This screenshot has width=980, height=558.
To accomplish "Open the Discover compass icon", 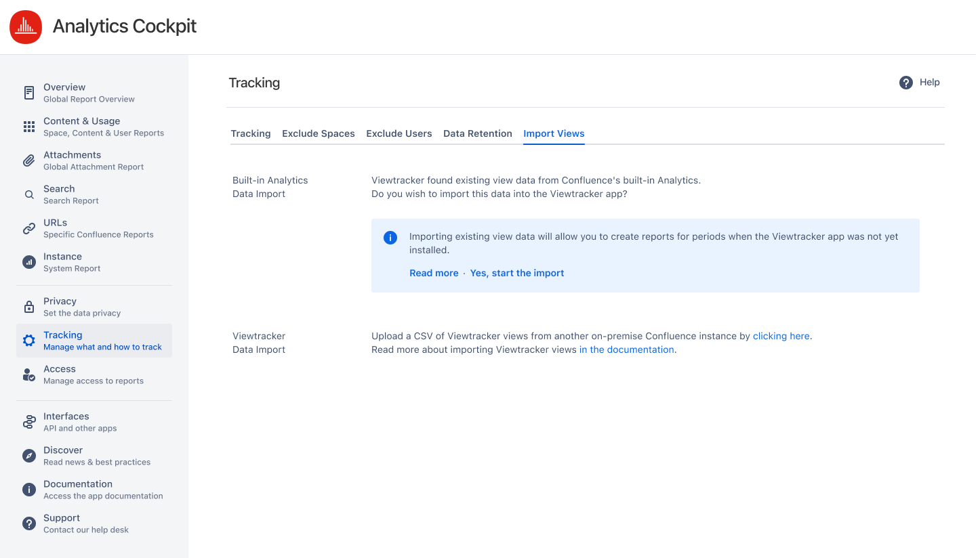I will (x=29, y=455).
